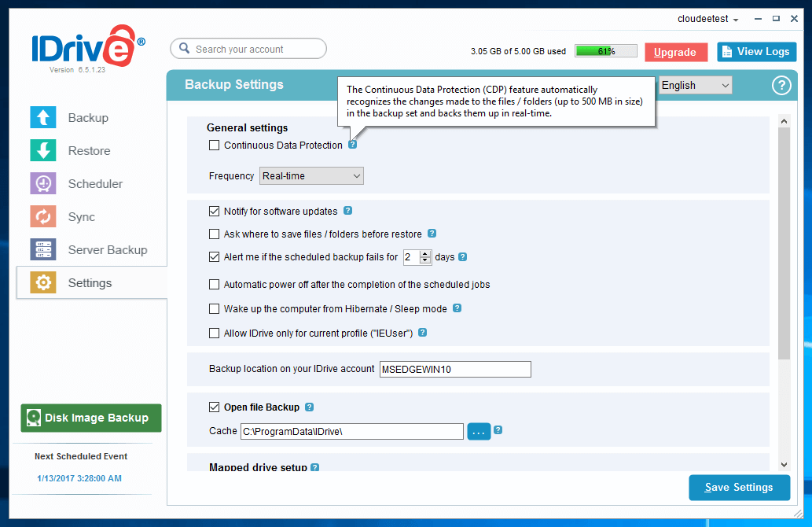Click help icon beside Continuous Data Protection

(x=352, y=145)
